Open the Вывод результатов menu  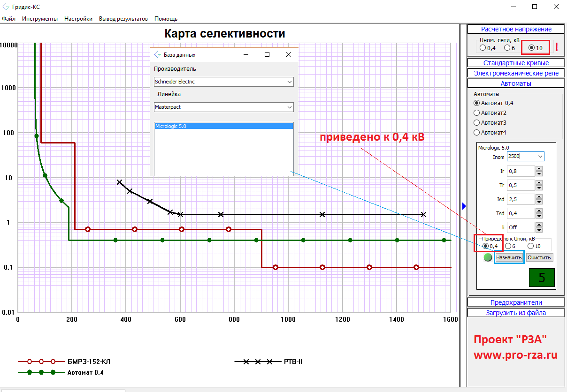coord(123,19)
